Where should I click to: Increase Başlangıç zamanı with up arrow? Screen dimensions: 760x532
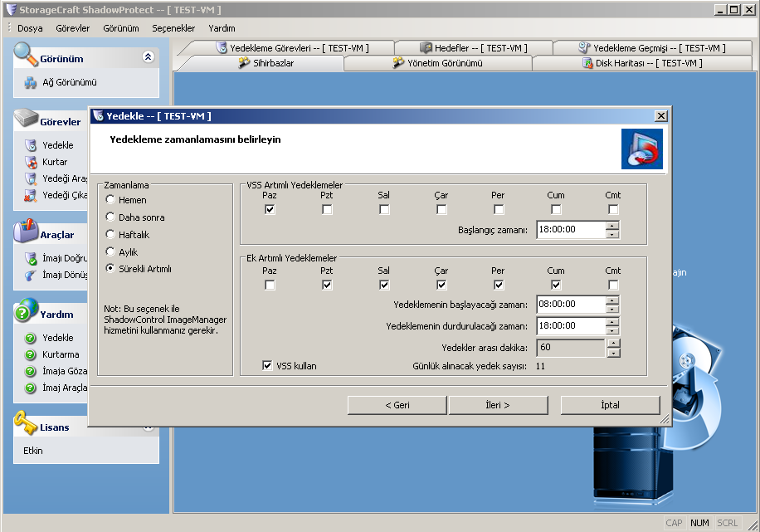pos(612,226)
